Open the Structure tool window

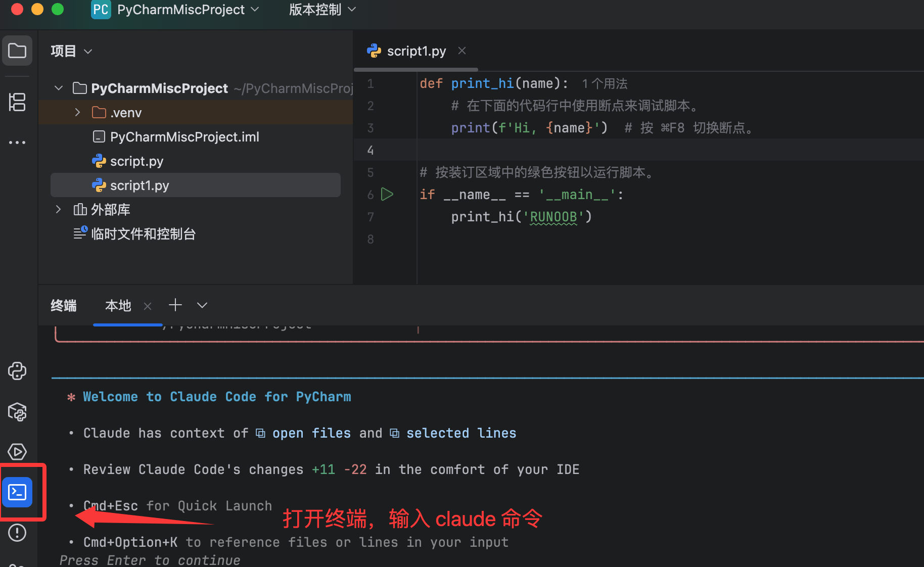(17, 102)
